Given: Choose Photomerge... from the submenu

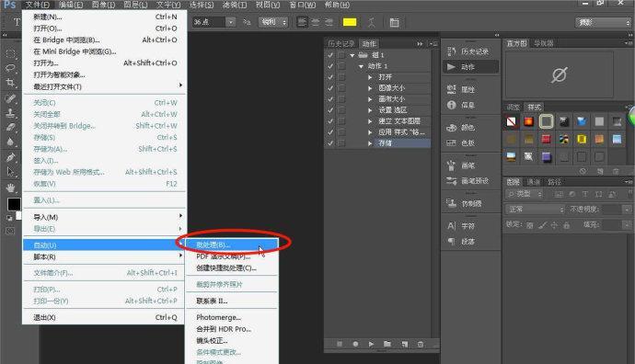Looking at the screenshot, I should (x=232, y=317).
